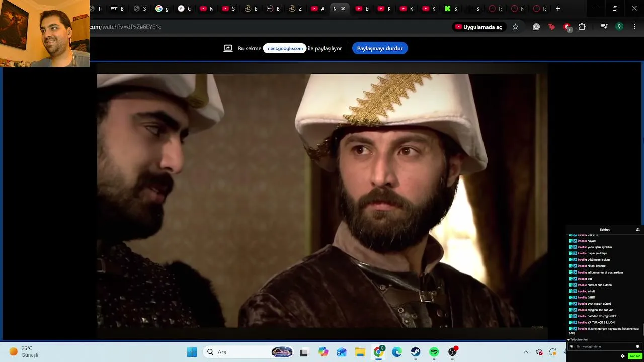Open Copilot from the taskbar

tap(323, 352)
